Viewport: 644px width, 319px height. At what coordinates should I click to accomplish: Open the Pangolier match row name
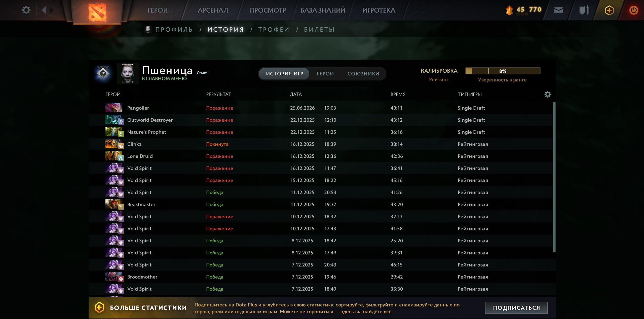click(138, 108)
